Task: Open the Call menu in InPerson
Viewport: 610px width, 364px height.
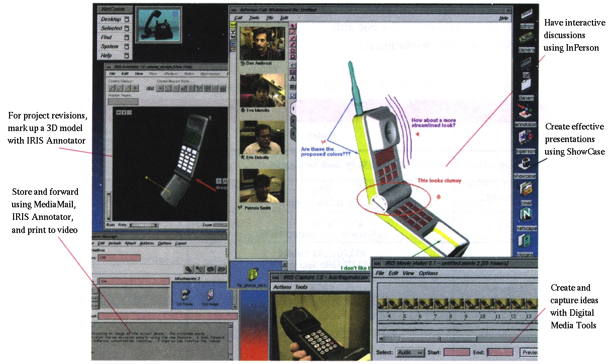Action: point(239,18)
